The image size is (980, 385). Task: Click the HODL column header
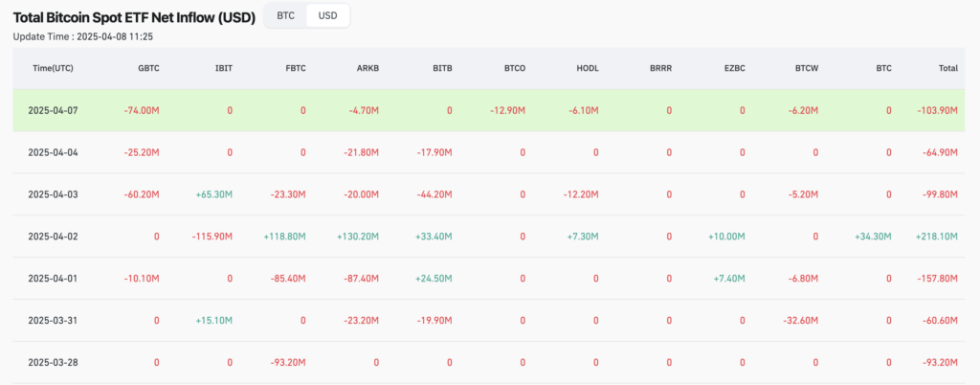588,69
